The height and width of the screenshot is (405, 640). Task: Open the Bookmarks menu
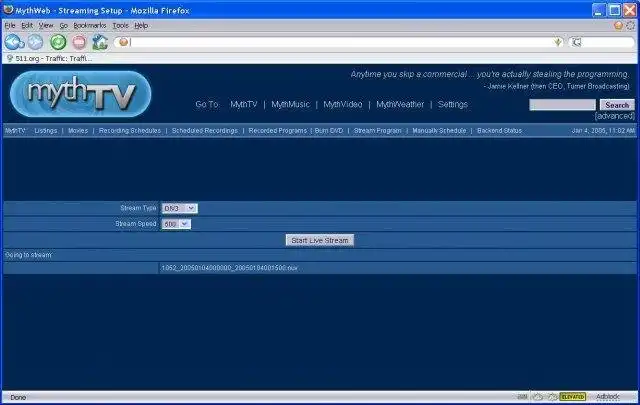pyautogui.click(x=89, y=25)
